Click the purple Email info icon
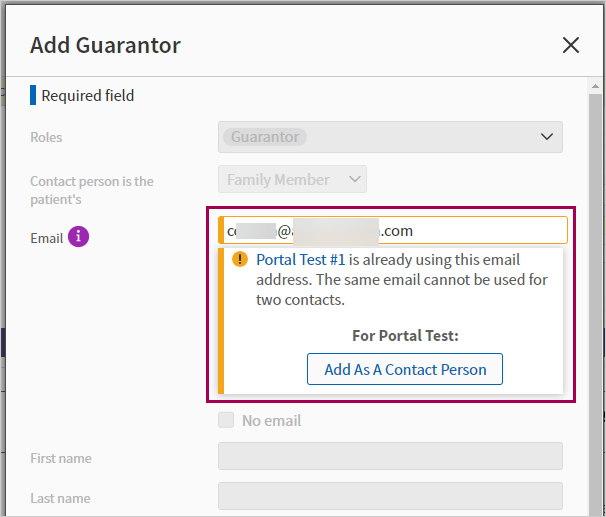This screenshot has height=517, width=606. [79, 237]
